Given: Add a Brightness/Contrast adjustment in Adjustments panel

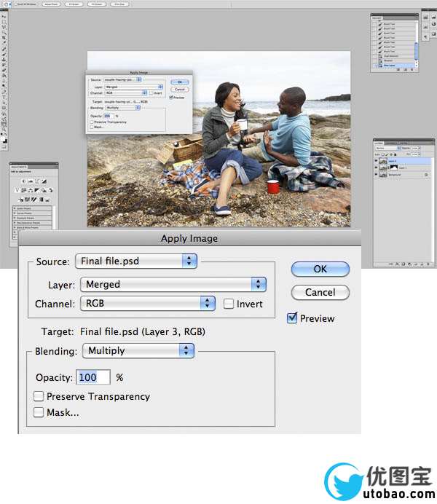Looking at the screenshot, I should click(23, 181).
